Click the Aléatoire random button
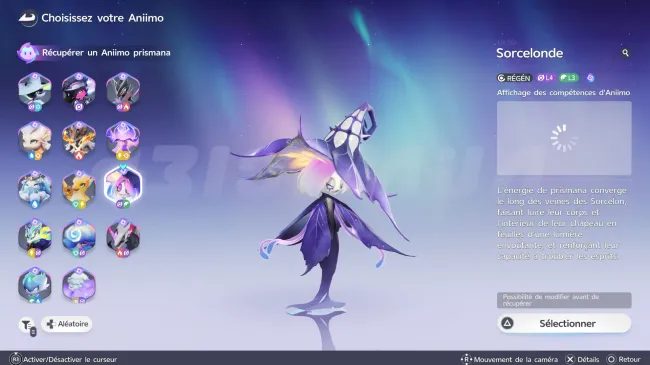The image size is (650, 365). coord(67,324)
